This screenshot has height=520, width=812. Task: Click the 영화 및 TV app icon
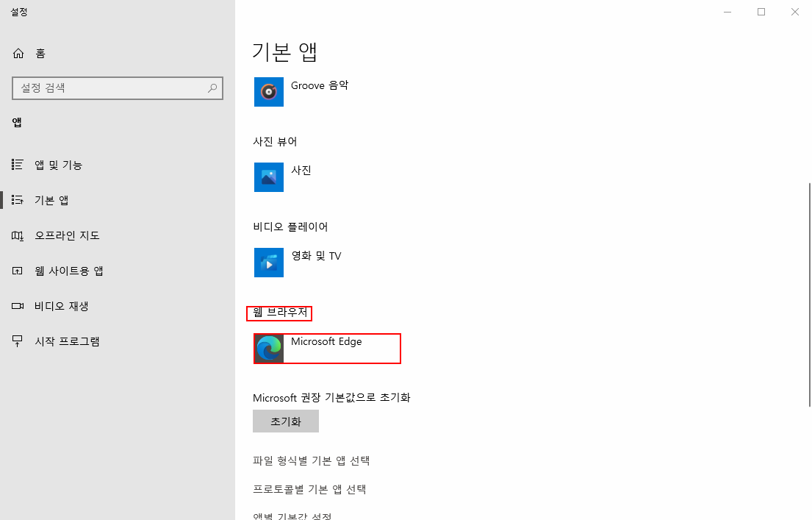(269, 263)
